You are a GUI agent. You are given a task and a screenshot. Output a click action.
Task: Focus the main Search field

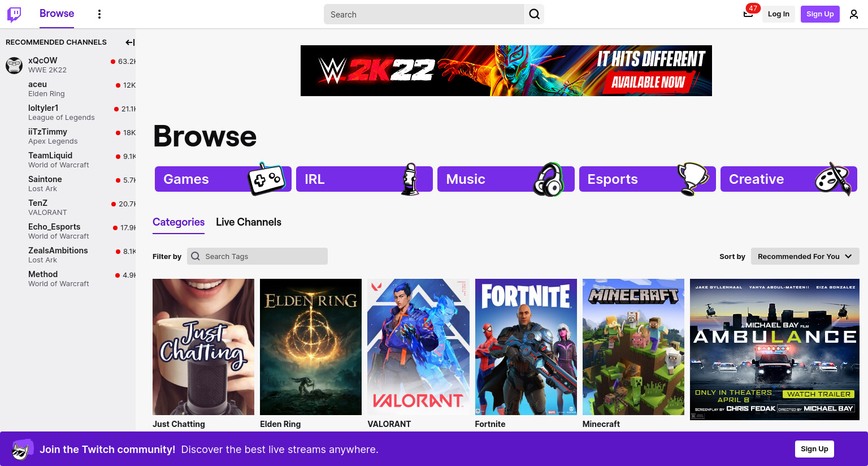coord(424,14)
